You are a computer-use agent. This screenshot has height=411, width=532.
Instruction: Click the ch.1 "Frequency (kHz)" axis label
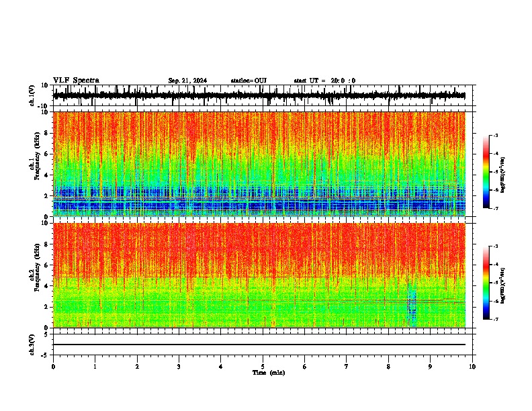coord(37,156)
